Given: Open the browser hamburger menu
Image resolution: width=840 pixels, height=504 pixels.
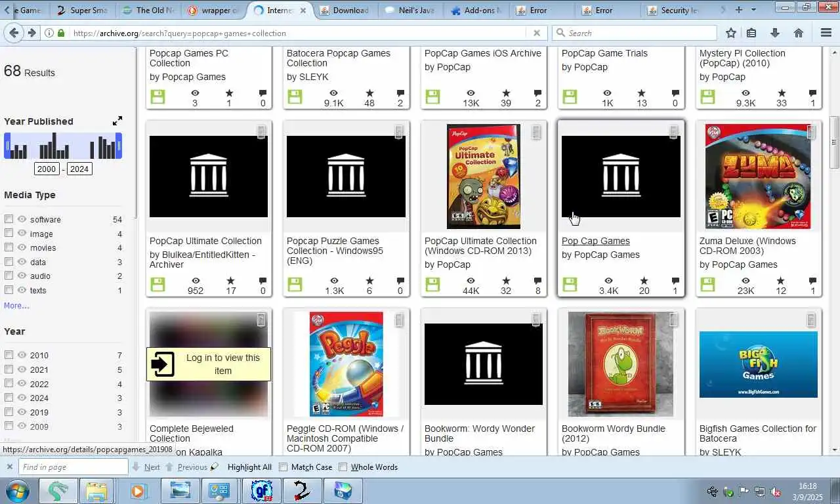Looking at the screenshot, I should (826, 33).
